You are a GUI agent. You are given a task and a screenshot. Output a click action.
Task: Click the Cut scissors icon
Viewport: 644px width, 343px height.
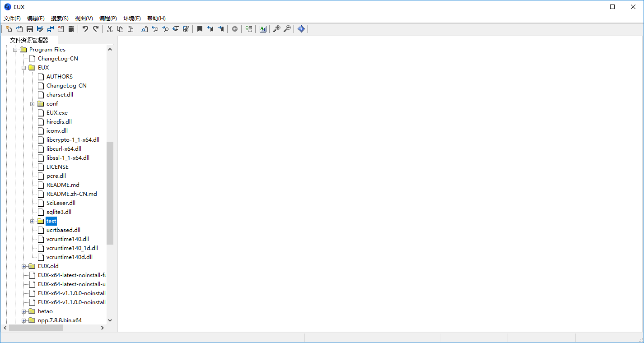(110, 29)
